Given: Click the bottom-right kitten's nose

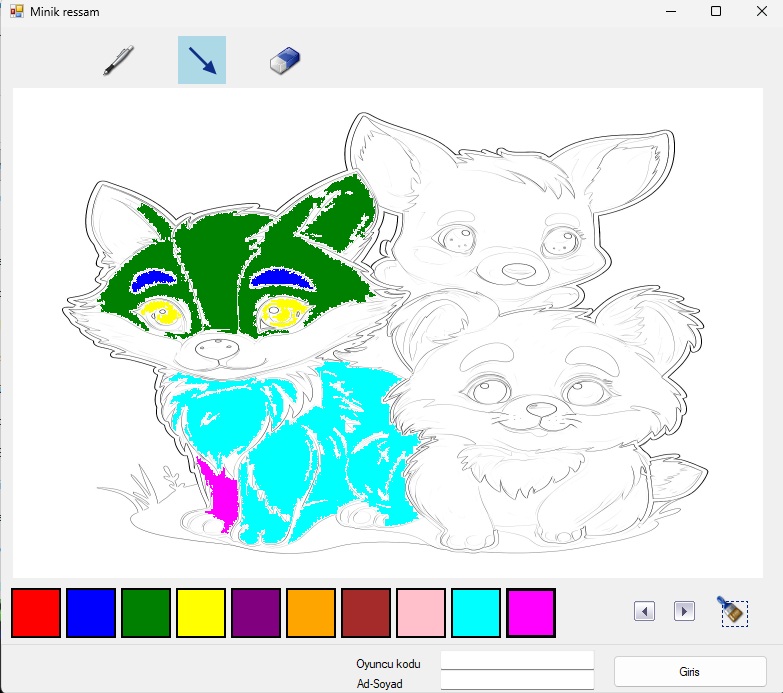Looking at the screenshot, I should pyautogui.click(x=541, y=410).
